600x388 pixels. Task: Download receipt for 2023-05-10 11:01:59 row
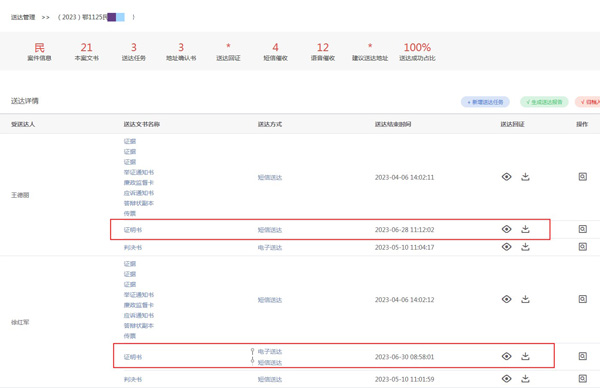pyautogui.click(x=525, y=378)
